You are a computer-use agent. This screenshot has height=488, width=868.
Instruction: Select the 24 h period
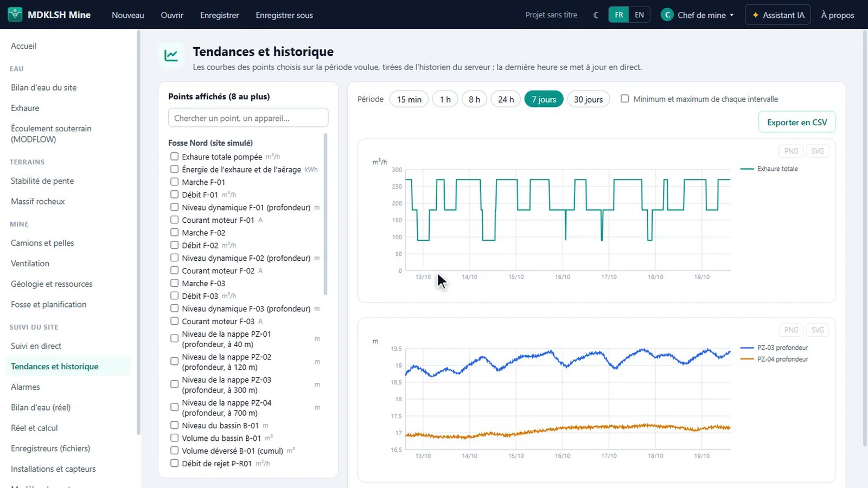[506, 99]
